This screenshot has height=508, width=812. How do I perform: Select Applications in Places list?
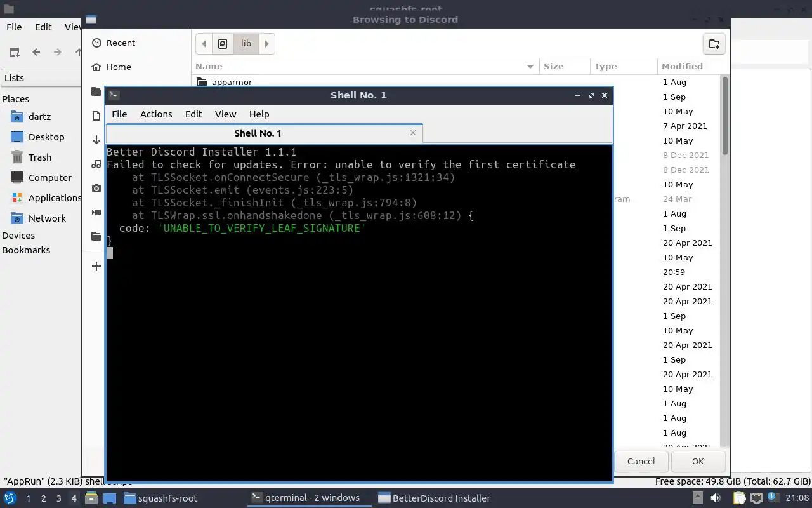point(55,198)
